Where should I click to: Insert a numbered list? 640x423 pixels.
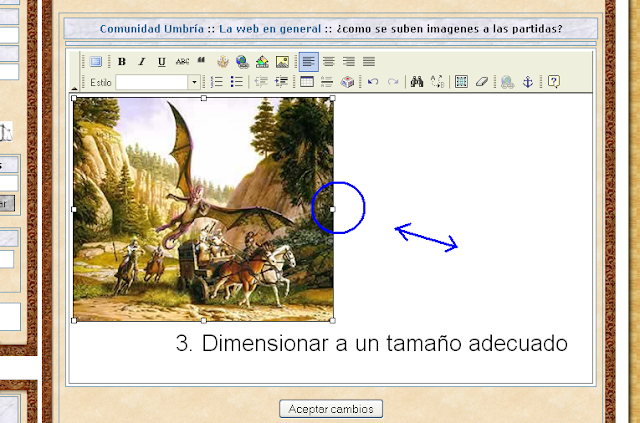pyautogui.click(x=217, y=82)
